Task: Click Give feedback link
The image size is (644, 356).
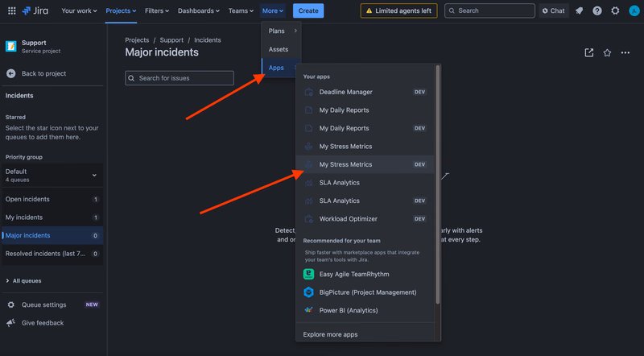Action: (43, 323)
